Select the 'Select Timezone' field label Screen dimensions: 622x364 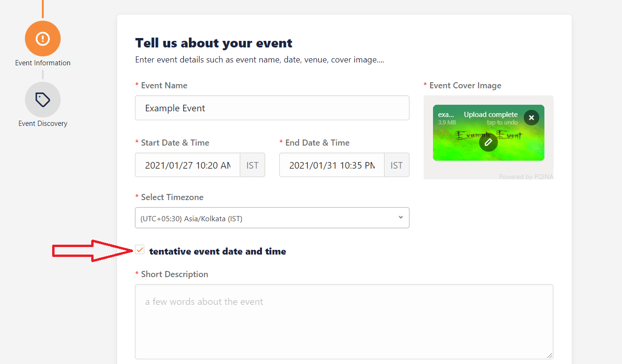click(x=172, y=197)
